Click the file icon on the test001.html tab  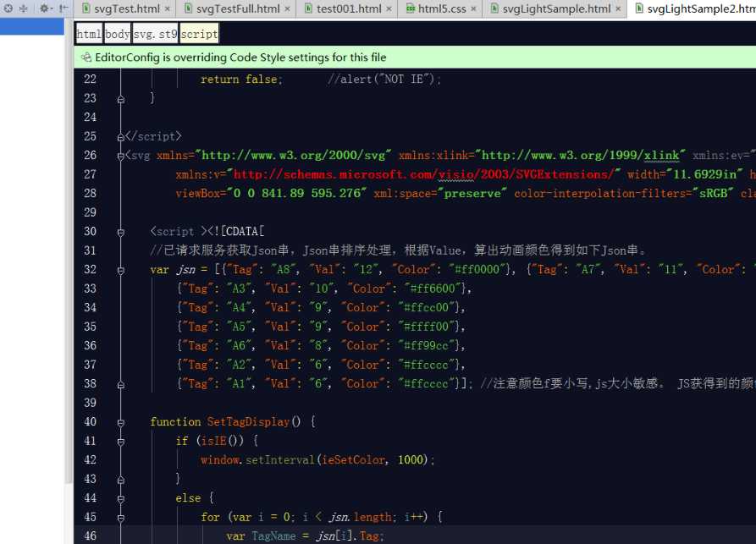pos(308,8)
